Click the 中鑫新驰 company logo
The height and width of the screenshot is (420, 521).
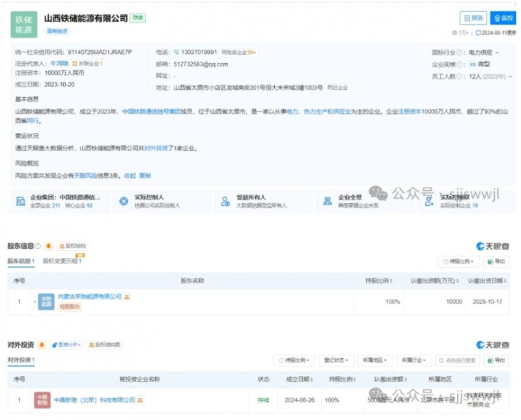click(42, 400)
